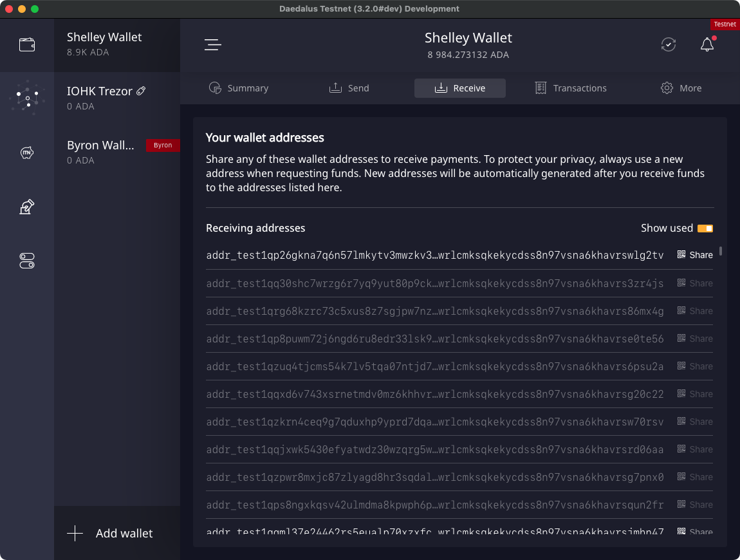
Task: Select the network blockchain icon in sidebar
Action: point(27,97)
